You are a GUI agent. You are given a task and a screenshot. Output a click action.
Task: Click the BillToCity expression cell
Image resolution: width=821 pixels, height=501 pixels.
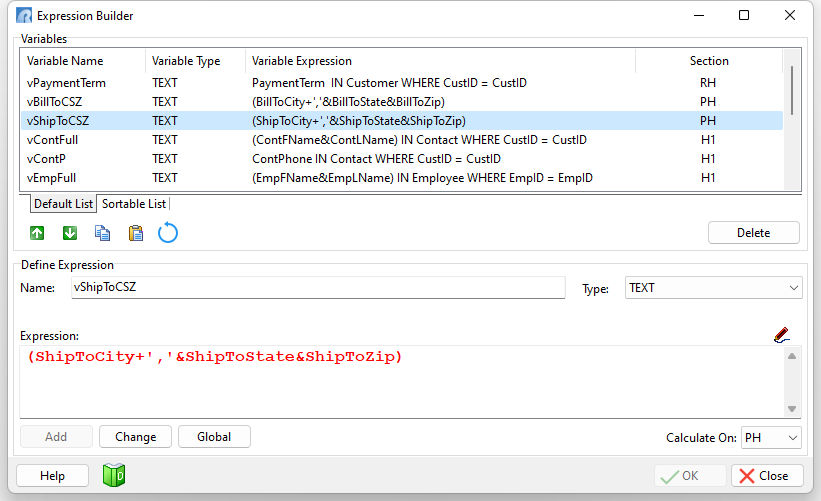(x=348, y=102)
